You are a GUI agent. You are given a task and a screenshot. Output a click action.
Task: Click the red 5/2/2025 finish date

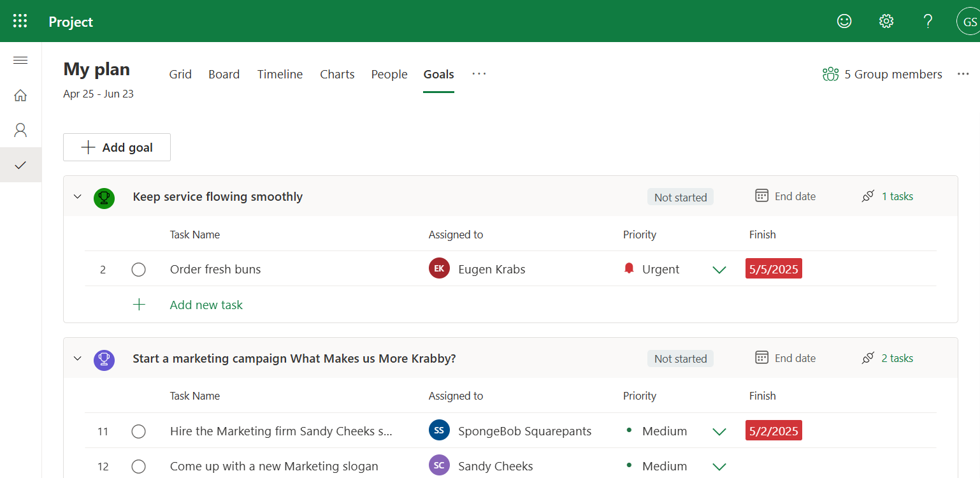coord(774,431)
